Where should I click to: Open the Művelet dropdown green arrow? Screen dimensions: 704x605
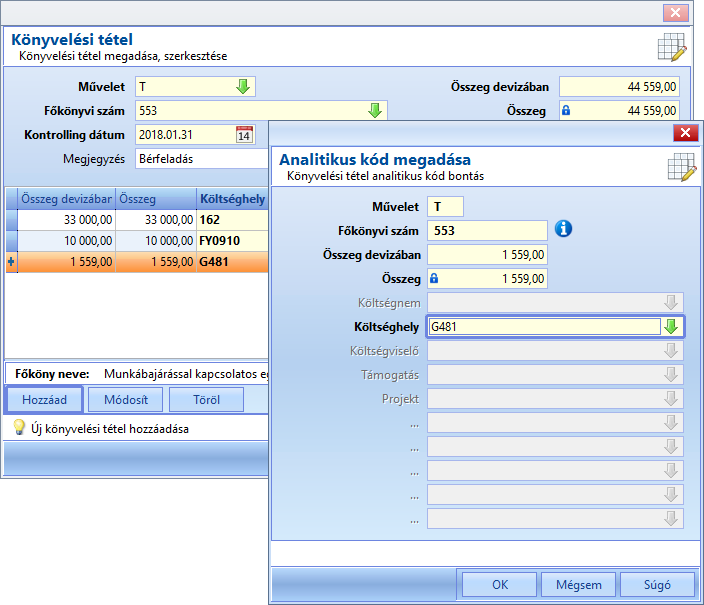point(243,86)
